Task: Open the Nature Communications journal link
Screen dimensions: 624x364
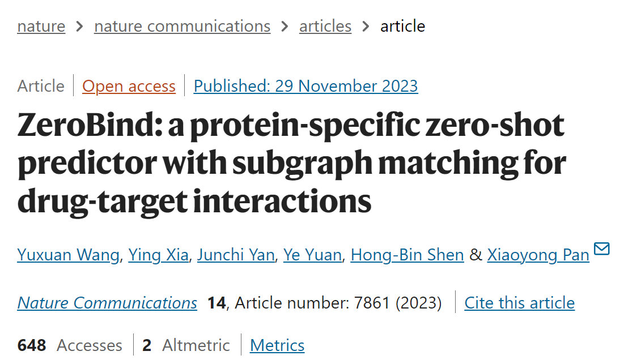Action: (107, 303)
